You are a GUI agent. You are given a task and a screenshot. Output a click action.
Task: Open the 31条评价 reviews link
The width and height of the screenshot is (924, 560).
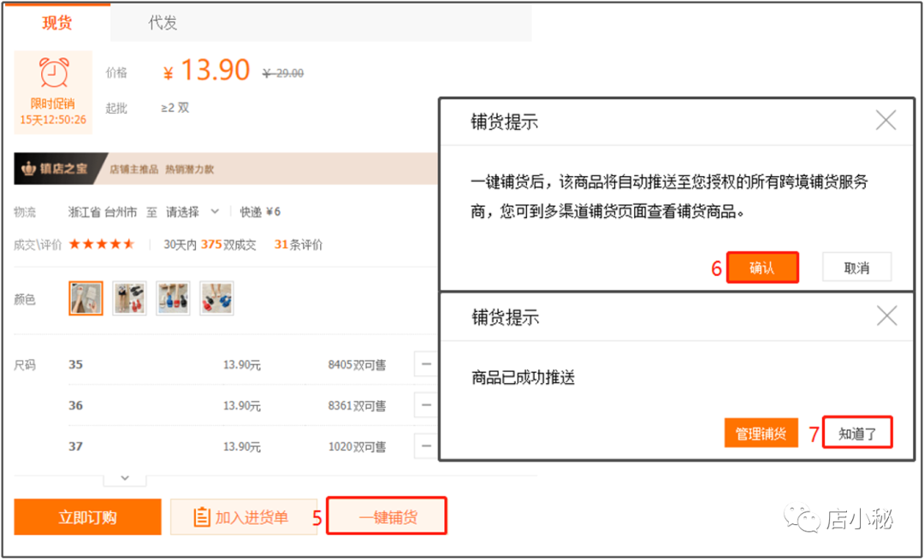pyautogui.click(x=296, y=244)
